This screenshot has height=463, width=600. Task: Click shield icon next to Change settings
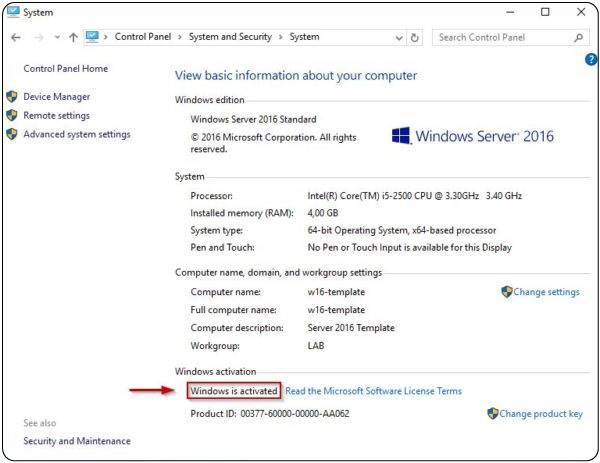(x=507, y=292)
